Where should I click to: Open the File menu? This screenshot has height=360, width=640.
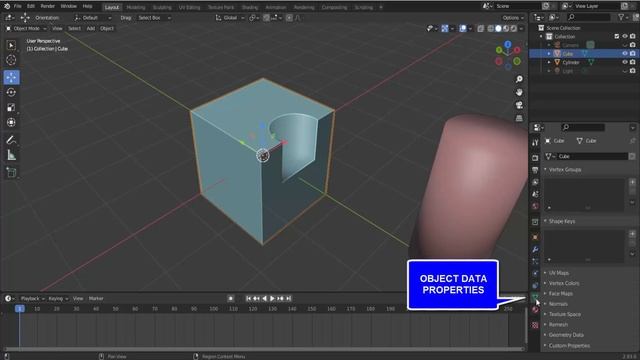click(18, 6)
